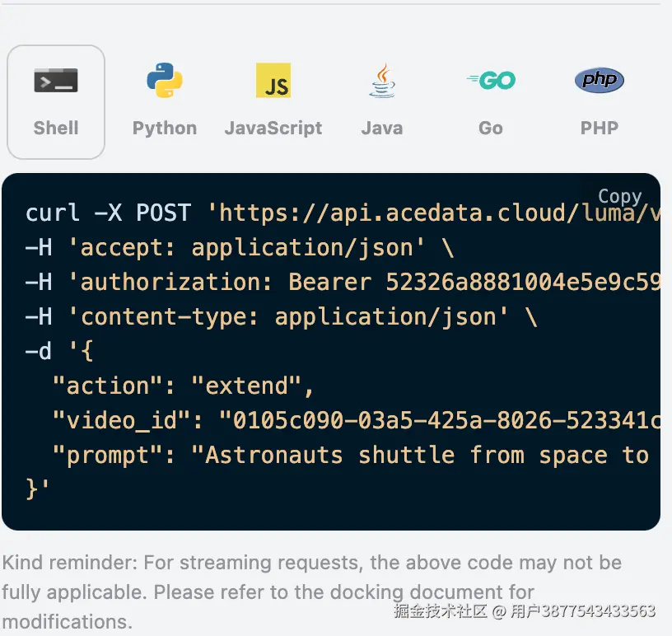This screenshot has width=672, height=636.
Task: Click the Shell terminal icon
Action: point(56,81)
